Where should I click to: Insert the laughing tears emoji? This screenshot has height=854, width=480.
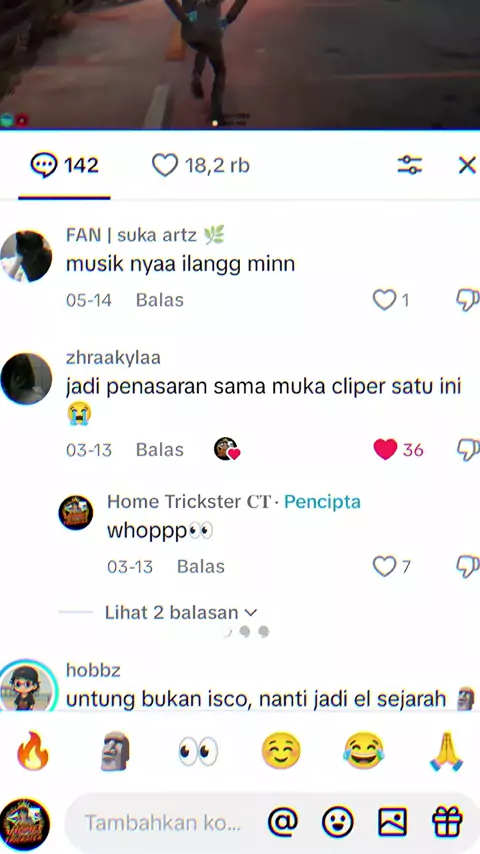(x=363, y=752)
